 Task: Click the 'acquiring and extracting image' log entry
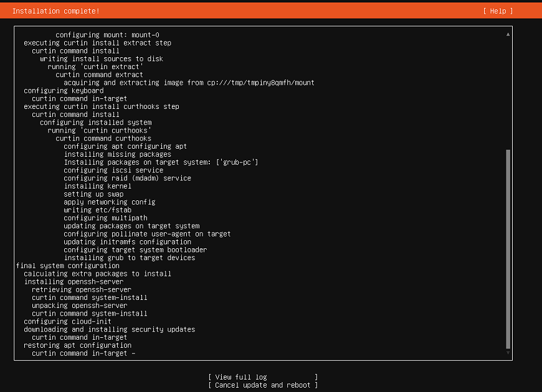[189, 83]
